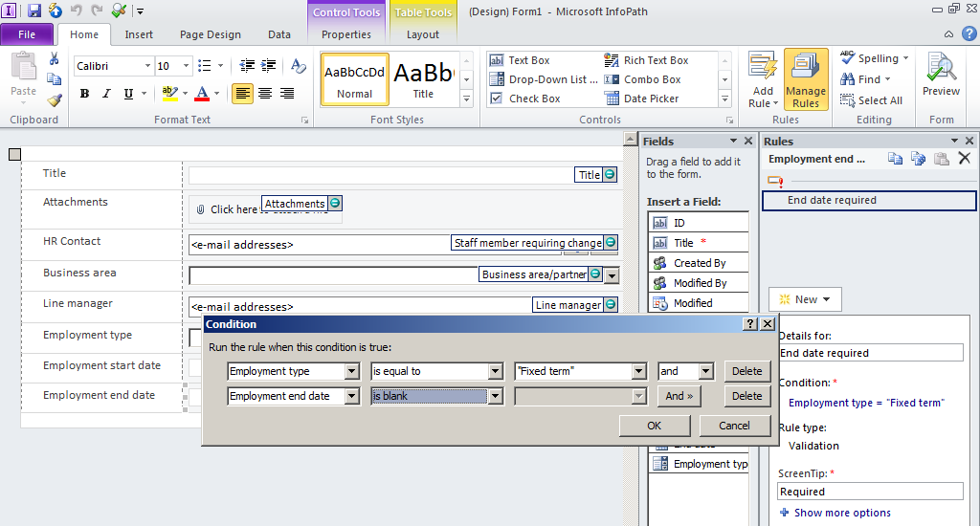Expand the Controls gallery
The height and width of the screenshot is (526, 980).
tap(725, 99)
